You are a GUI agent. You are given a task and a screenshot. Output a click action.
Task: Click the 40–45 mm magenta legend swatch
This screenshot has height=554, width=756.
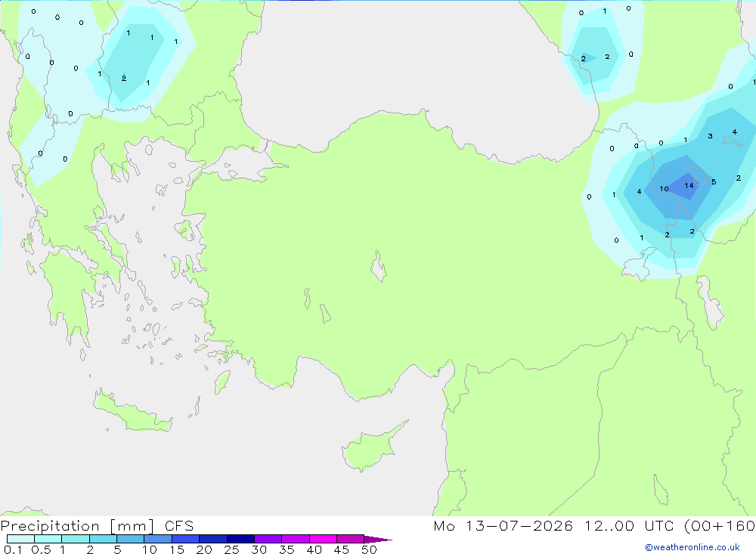pyautogui.click(x=323, y=539)
